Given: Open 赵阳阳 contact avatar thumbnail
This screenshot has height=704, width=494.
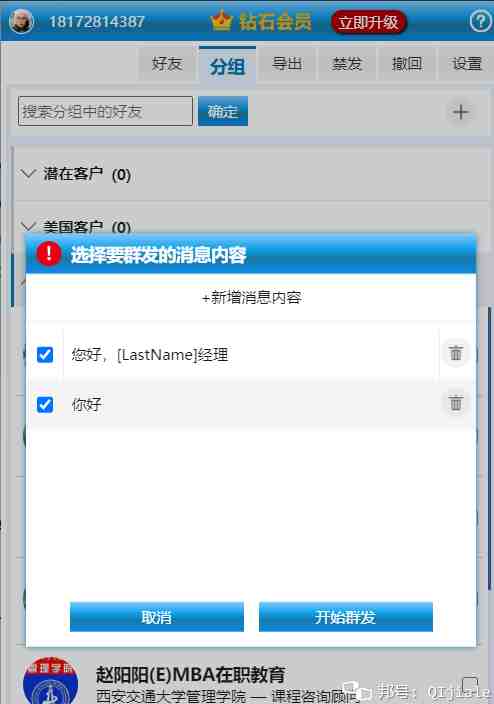Looking at the screenshot, I should (x=50, y=682).
